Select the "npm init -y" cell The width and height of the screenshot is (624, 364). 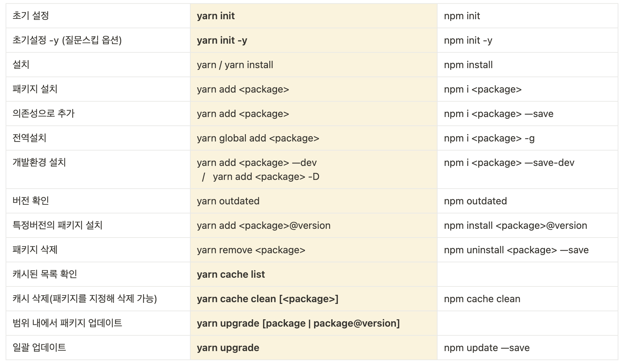pyautogui.click(x=468, y=41)
